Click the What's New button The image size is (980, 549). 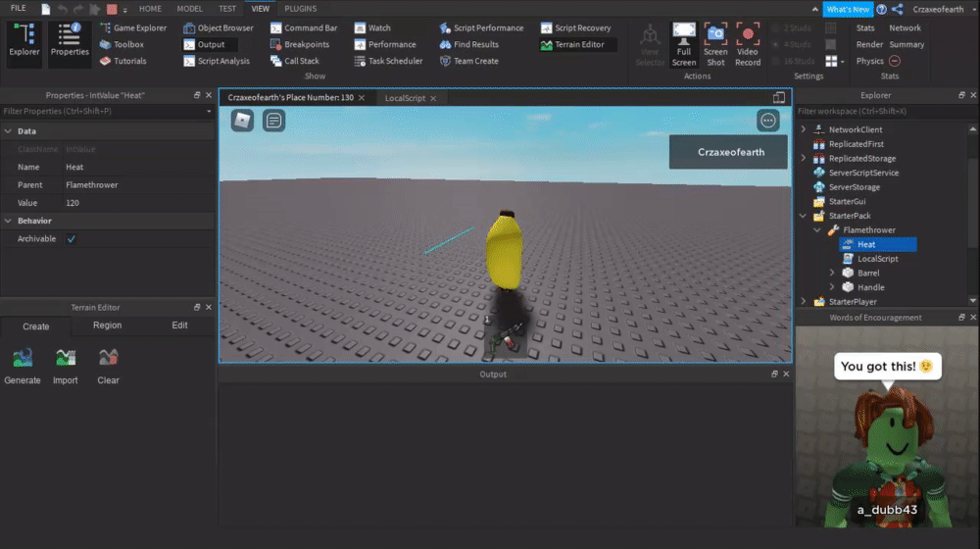pos(848,9)
